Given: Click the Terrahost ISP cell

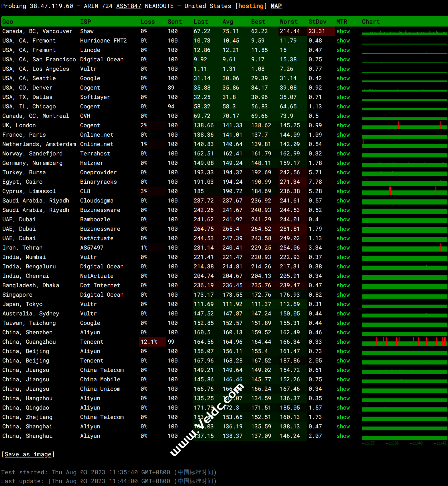Looking at the screenshot, I should click(x=95, y=153).
